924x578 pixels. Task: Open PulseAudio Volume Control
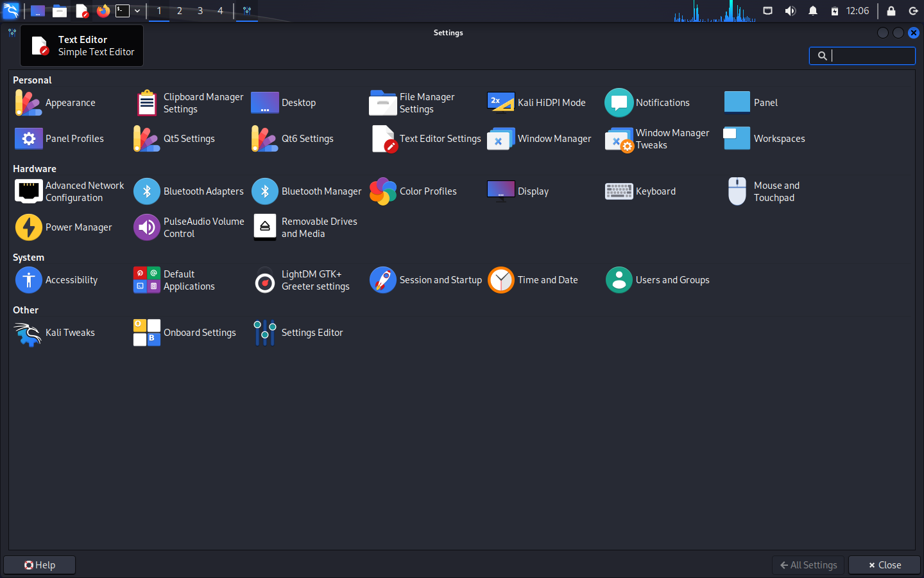[x=189, y=227]
